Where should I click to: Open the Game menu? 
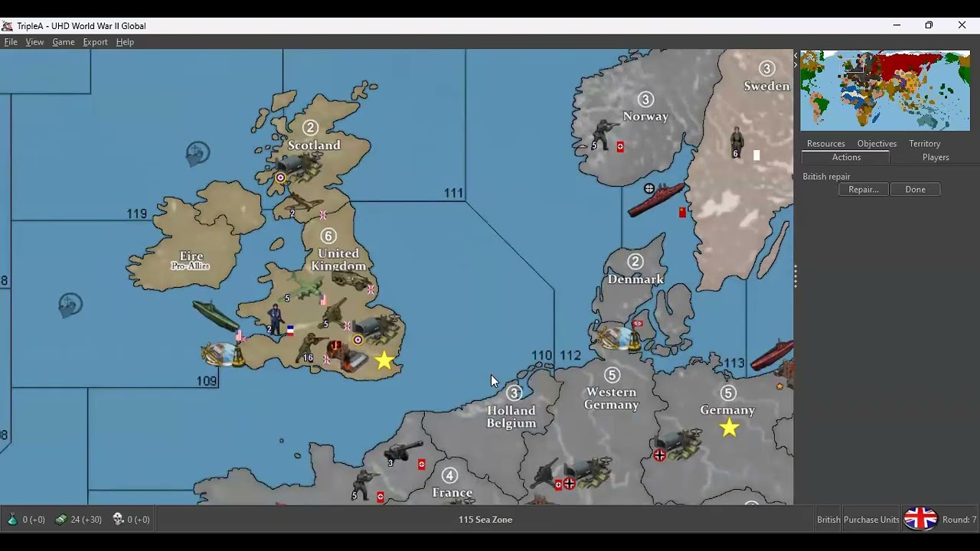tap(63, 42)
